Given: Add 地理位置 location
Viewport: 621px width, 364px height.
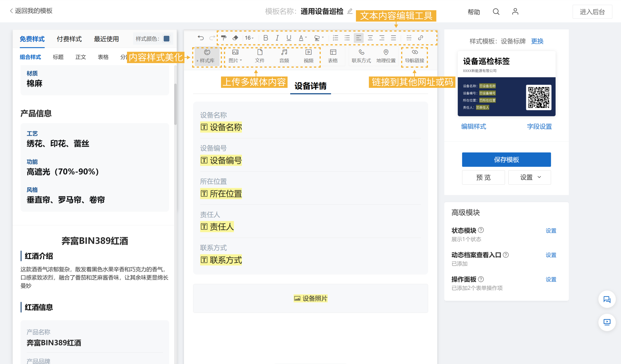Looking at the screenshot, I should click(x=386, y=56).
